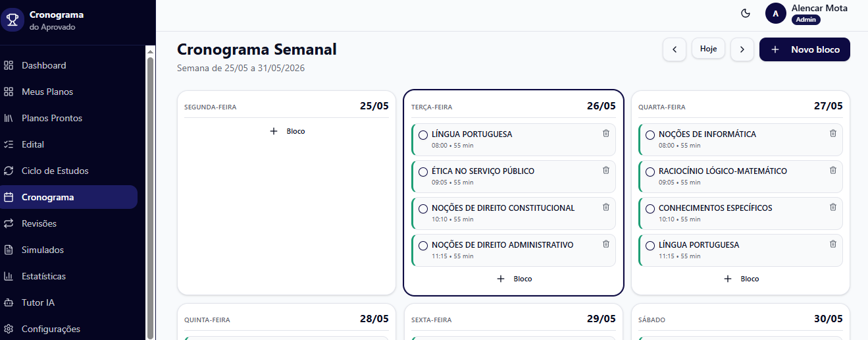Mark CONHECIMENTOS ESPECÍFICOS as done
Viewport: 868px width, 340px height.
pos(650,209)
